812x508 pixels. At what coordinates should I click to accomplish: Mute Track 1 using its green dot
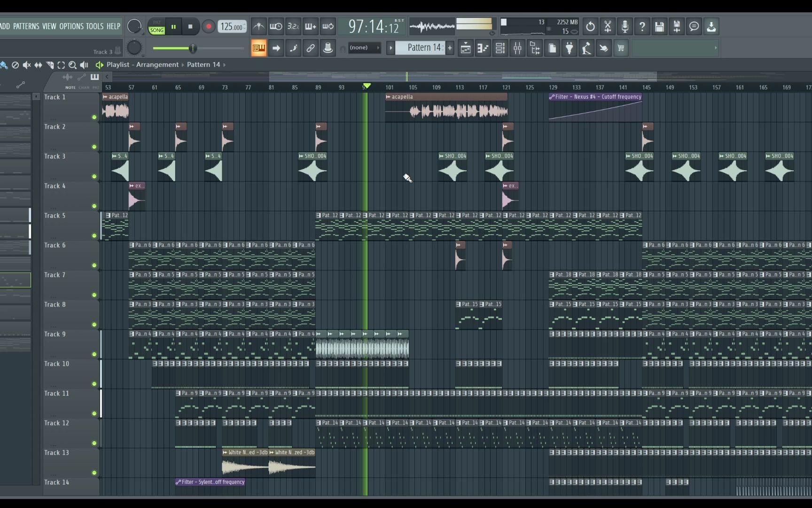click(x=94, y=117)
